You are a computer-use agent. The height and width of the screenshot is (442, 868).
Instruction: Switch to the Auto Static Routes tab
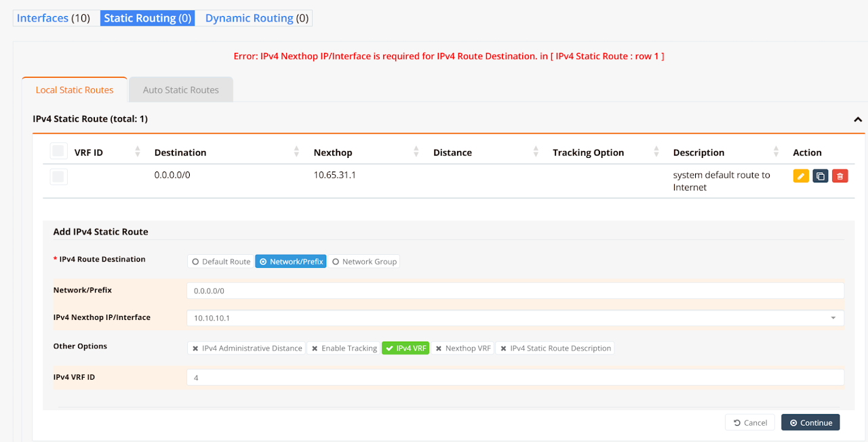tap(181, 89)
